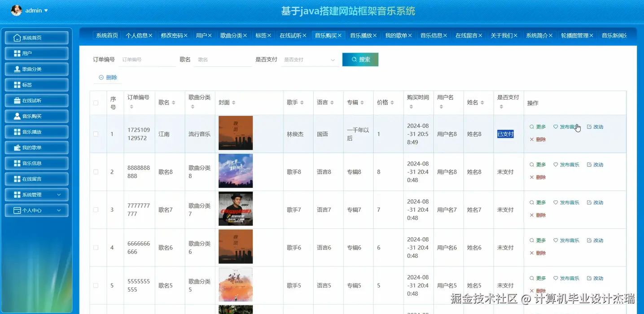
Task: Open the 音乐购买 sidebar menu
Action: tap(36, 116)
